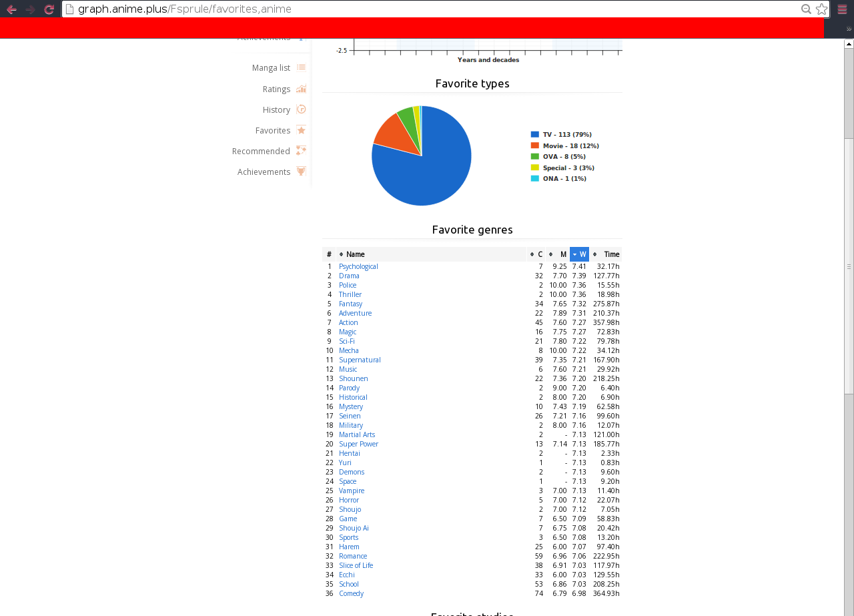Open the Magic genre link

(348, 332)
